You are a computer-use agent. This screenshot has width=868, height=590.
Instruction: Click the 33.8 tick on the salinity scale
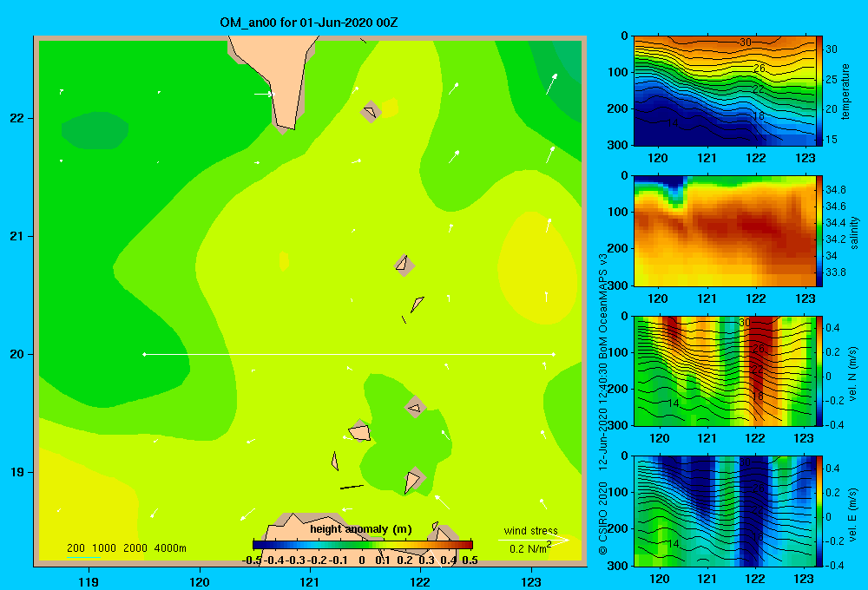[836, 272]
